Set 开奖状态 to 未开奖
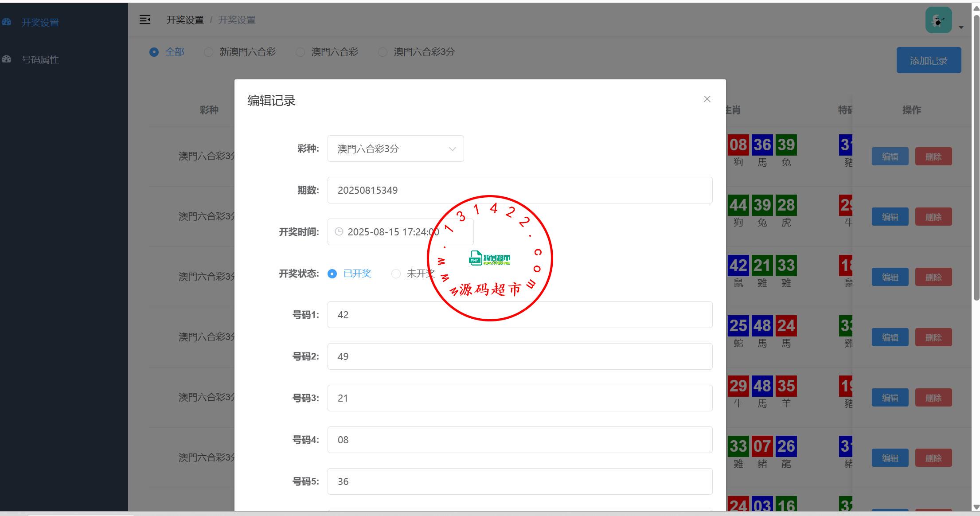 click(396, 274)
